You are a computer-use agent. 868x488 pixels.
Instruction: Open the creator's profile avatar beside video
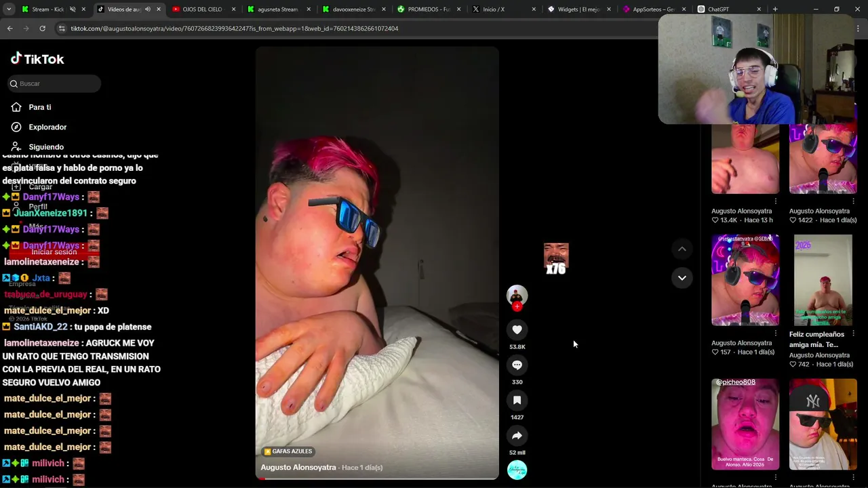click(x=517, y=296)
